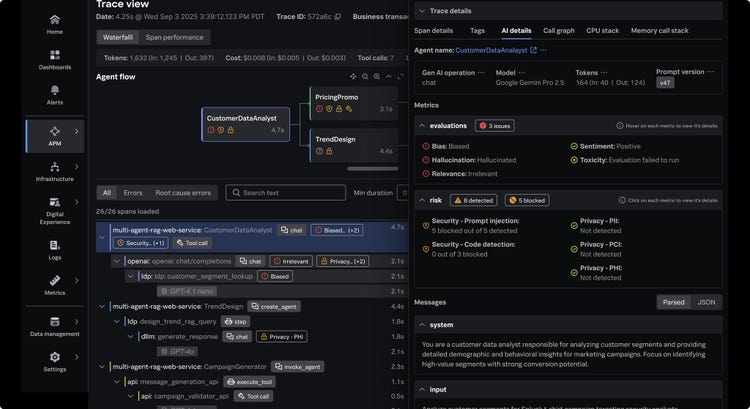Click the Search text field

tap(286, 193)
